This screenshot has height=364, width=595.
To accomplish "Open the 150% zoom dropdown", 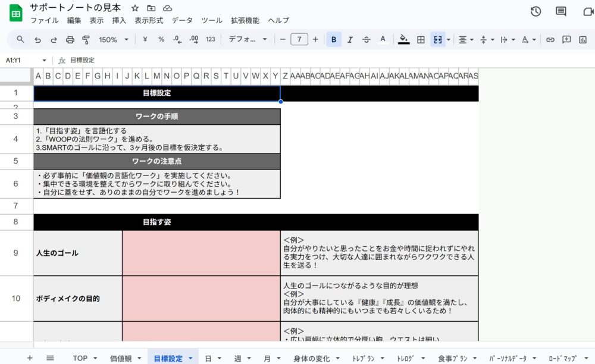I will point(114,39).
